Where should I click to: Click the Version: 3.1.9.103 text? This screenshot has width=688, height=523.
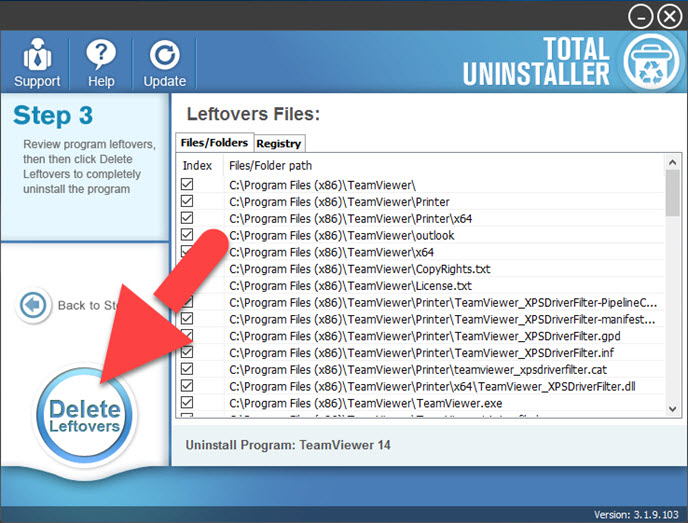[x=636, y=515]
